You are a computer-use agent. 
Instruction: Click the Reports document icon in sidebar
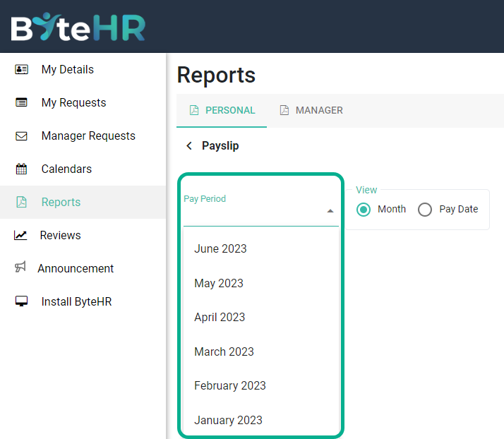tap(22, 202)
